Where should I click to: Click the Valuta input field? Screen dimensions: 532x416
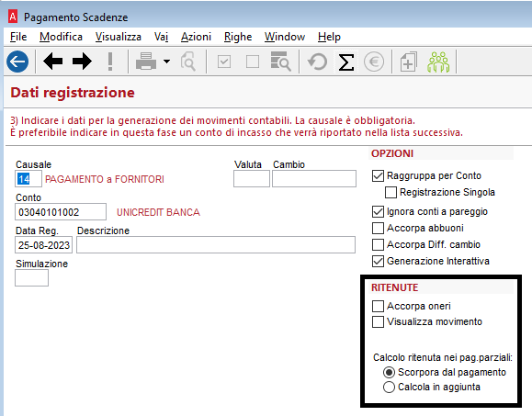pos(252,179)
